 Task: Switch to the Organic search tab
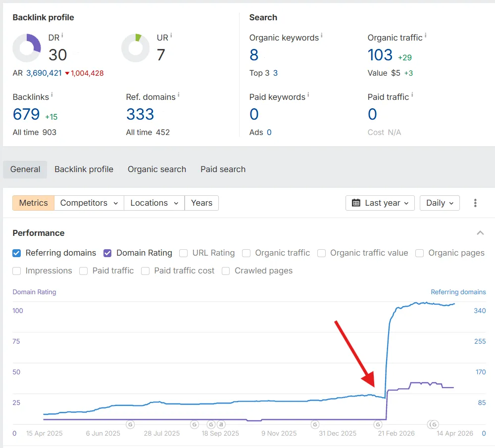point(157,169)
